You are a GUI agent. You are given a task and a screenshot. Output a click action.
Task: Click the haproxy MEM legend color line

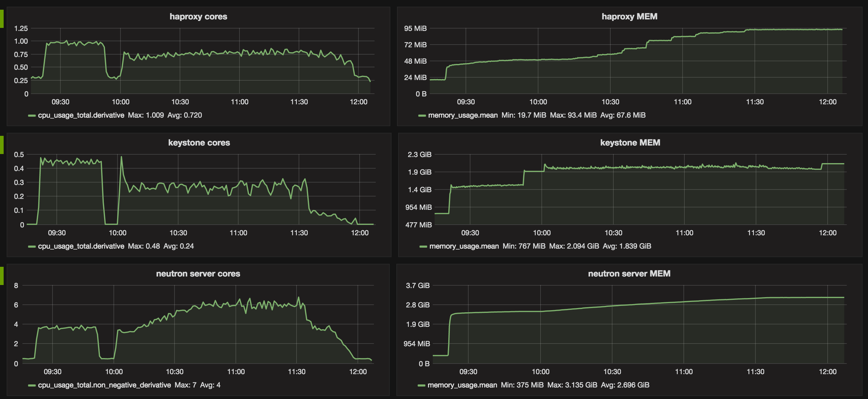[422, 116]
